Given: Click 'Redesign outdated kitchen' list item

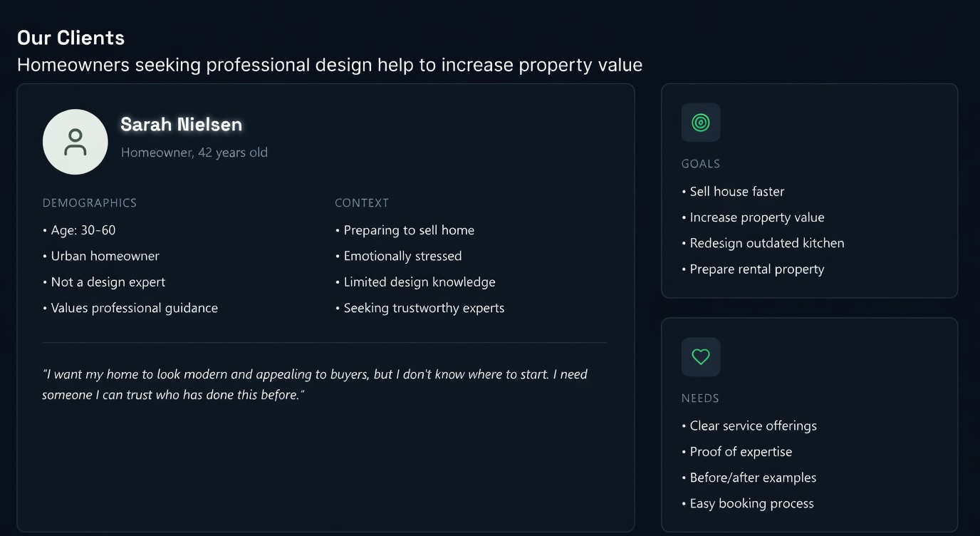Looking at the screenshot, I should (x=767, y=243).
